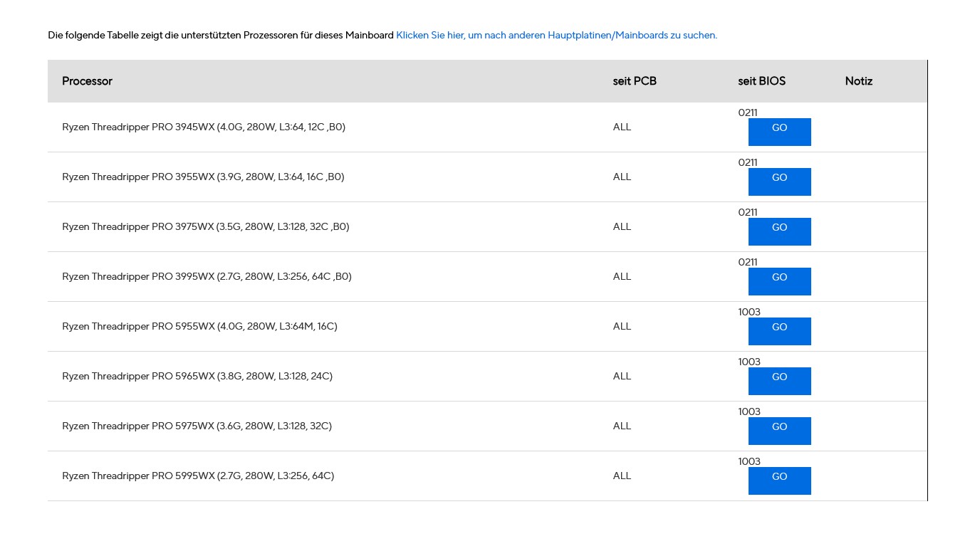Click the Notiz column header

858,81
